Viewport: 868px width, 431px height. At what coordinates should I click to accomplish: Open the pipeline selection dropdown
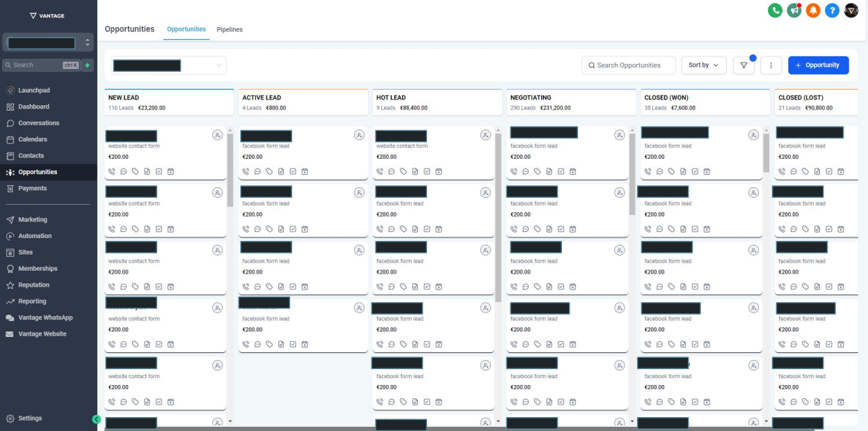tap(169, 65)
